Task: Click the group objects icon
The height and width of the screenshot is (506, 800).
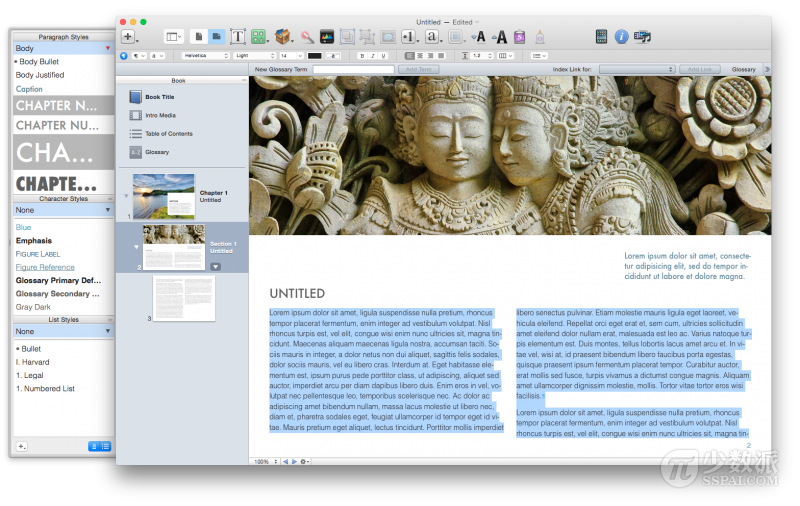Action: point(366,37)
